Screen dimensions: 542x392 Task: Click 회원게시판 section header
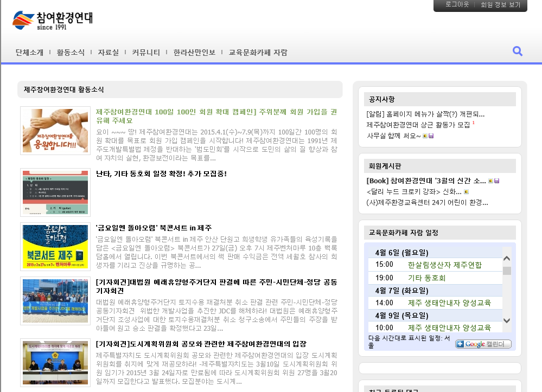439,166
